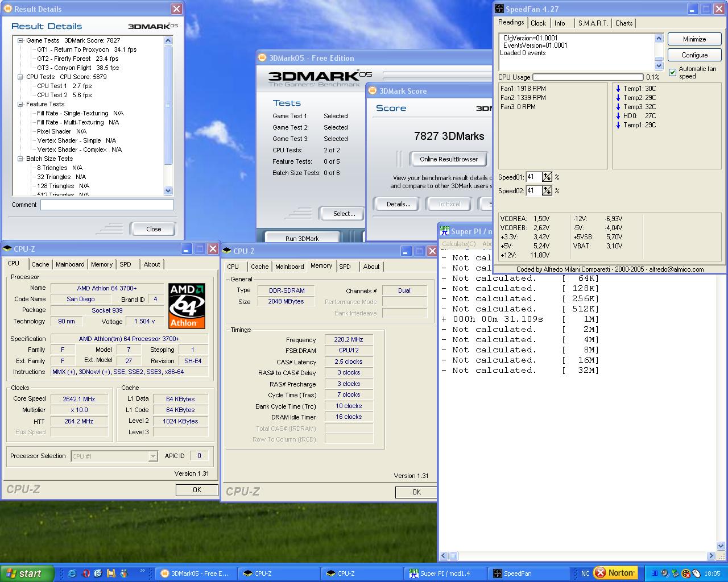Click the SpeedFan log scroll down arrow
The image size is (728, 582).
tap(659, 66)
